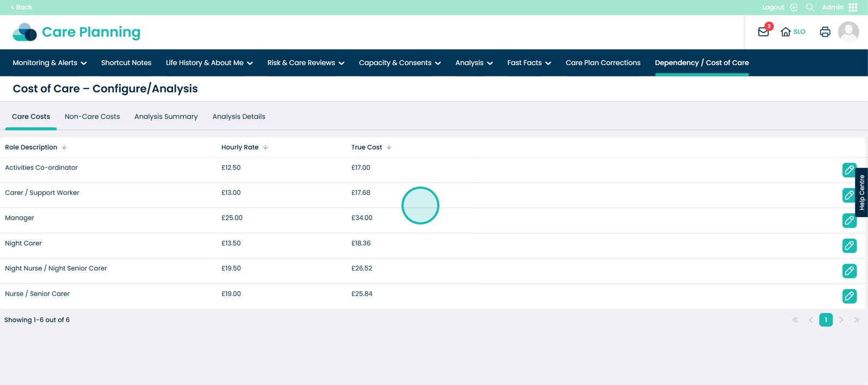Click the printer icon
The height and width of the screenshot is (385, 868).
825,32
